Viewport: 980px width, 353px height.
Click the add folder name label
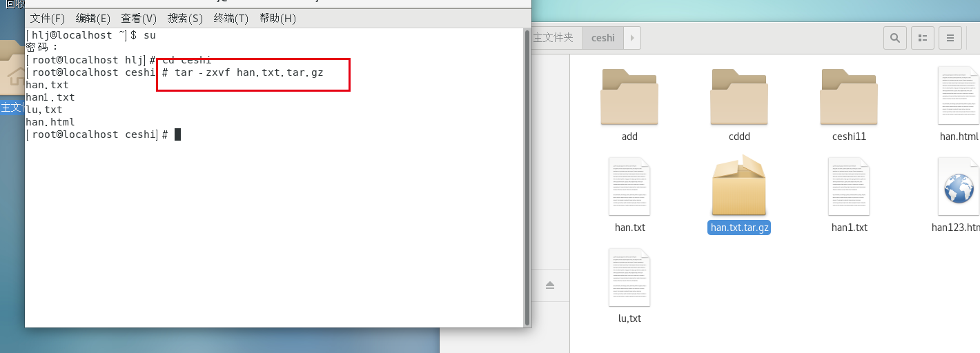pyautogui.click(x=629, y=137)
